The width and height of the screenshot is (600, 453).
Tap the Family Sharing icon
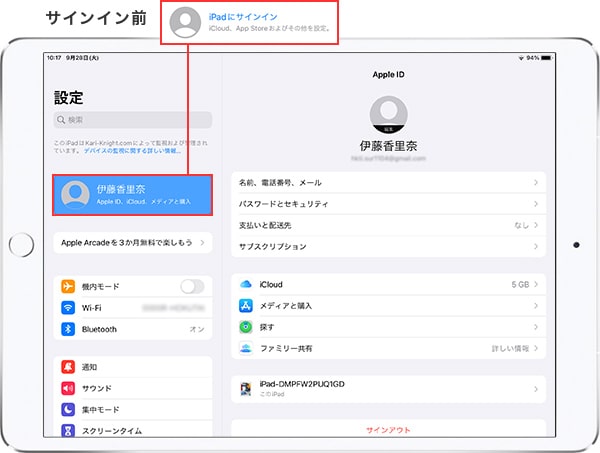pyautogui.click(x=246, y=348)
